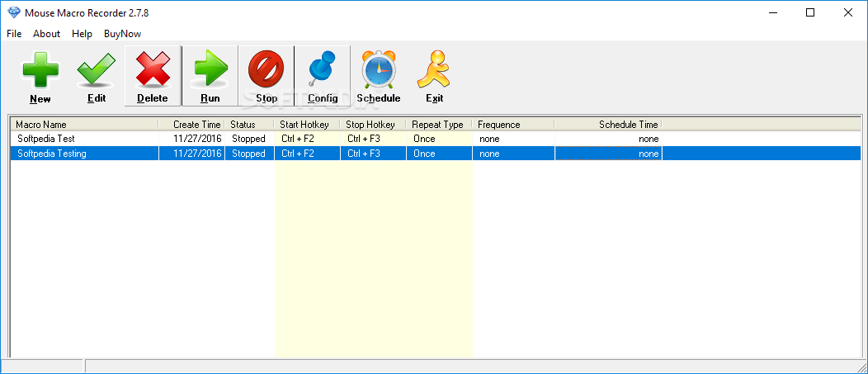Open the Help menu
This screenshot has height=374, width=868.
pyautogui.click(x=82, y=34)
